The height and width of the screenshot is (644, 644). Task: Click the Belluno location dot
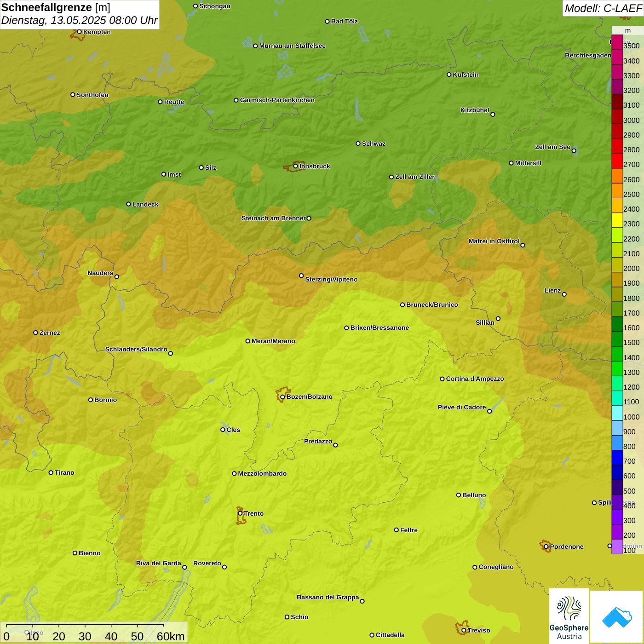click(458, 495)
